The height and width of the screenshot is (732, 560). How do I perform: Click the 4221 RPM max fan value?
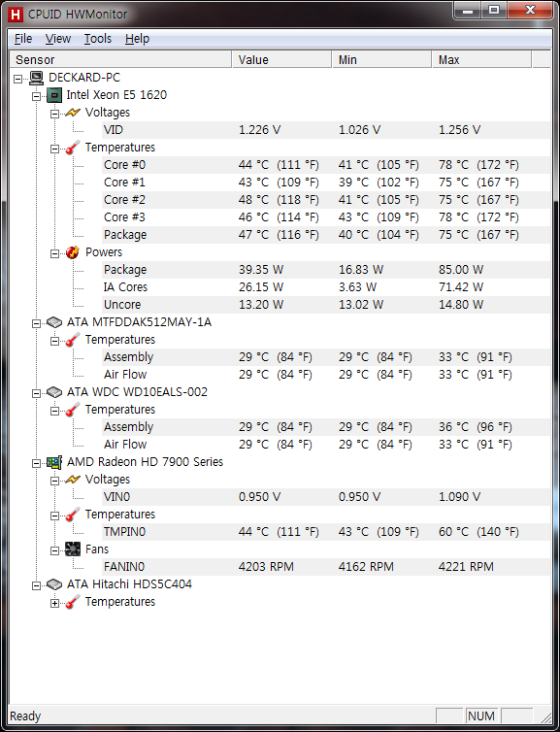point(466,567)
